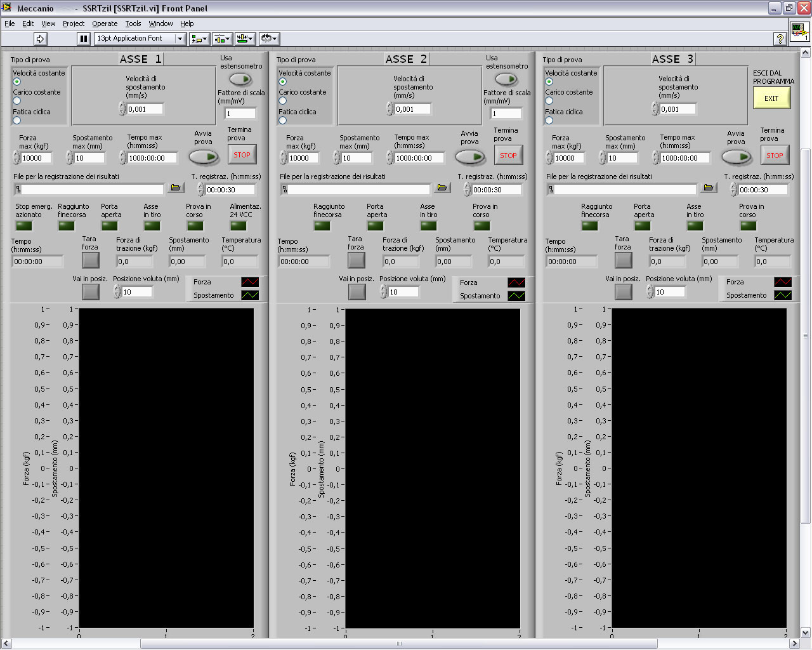Open the Edit menu
The width and height of the screenshot is (812, 650).
pyautogui.click(x=28, y=23)
